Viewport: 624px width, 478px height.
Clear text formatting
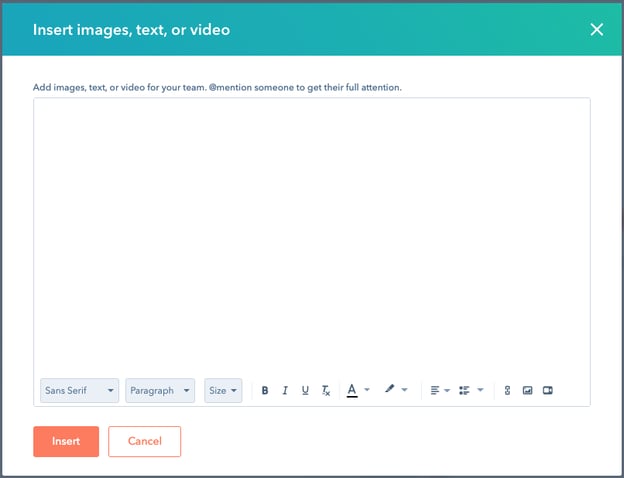[326, 390]
